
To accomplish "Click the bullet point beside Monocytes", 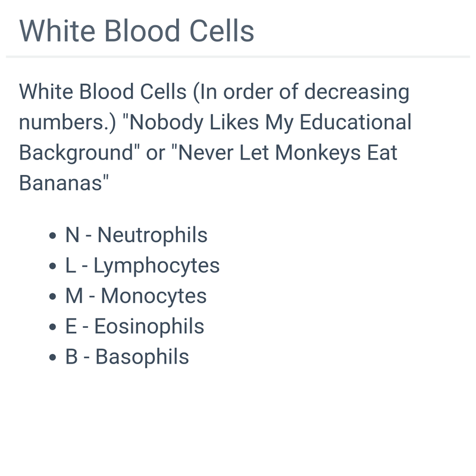I will (53, 296).
